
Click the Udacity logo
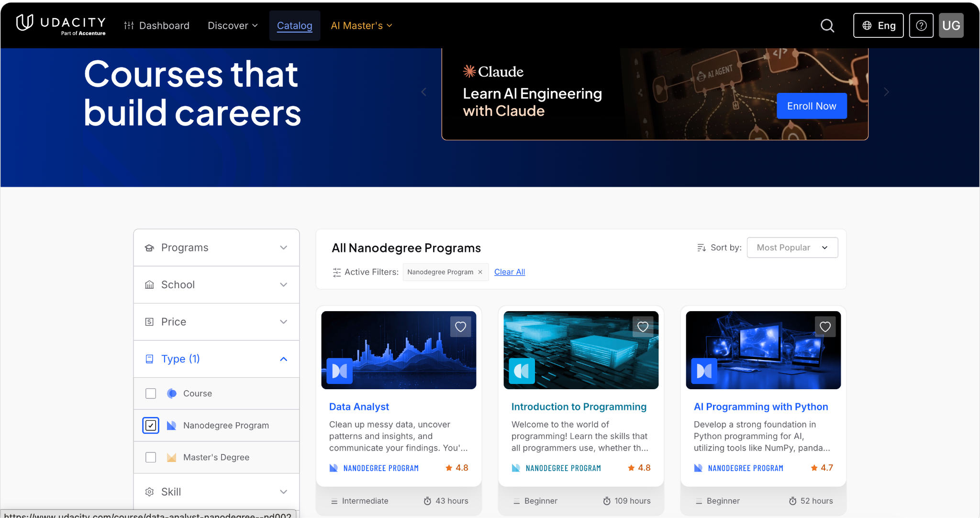61,25
